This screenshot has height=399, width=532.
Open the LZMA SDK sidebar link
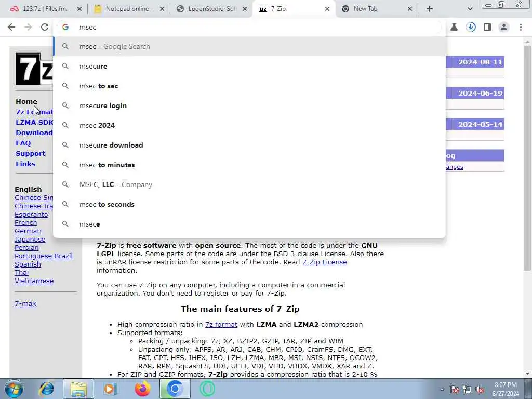(x=34, y=122)
